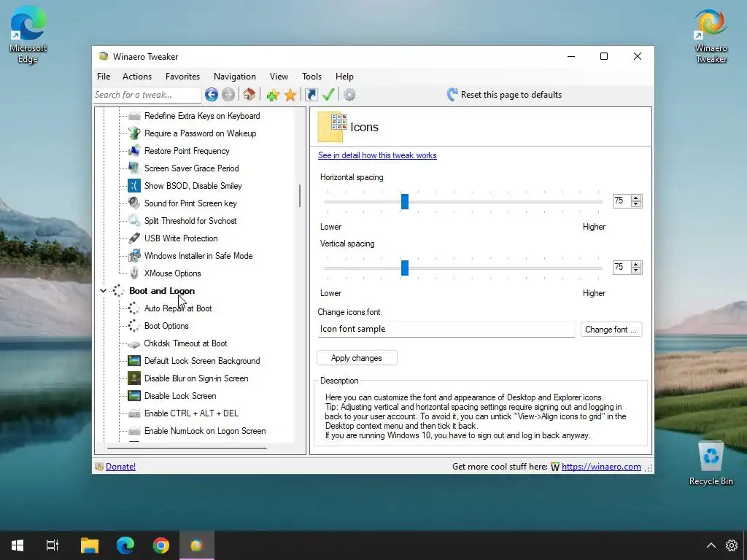Screen dimensions: 747x560
Task: Open the Donate link
Action: (x=120, y=467)
